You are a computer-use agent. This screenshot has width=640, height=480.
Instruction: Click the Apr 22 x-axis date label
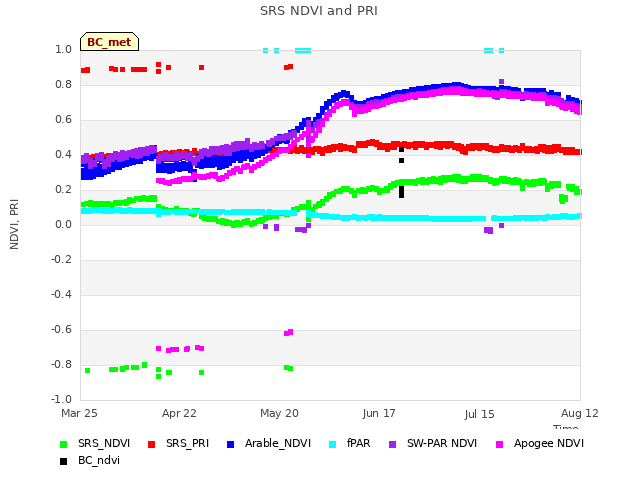179,413
